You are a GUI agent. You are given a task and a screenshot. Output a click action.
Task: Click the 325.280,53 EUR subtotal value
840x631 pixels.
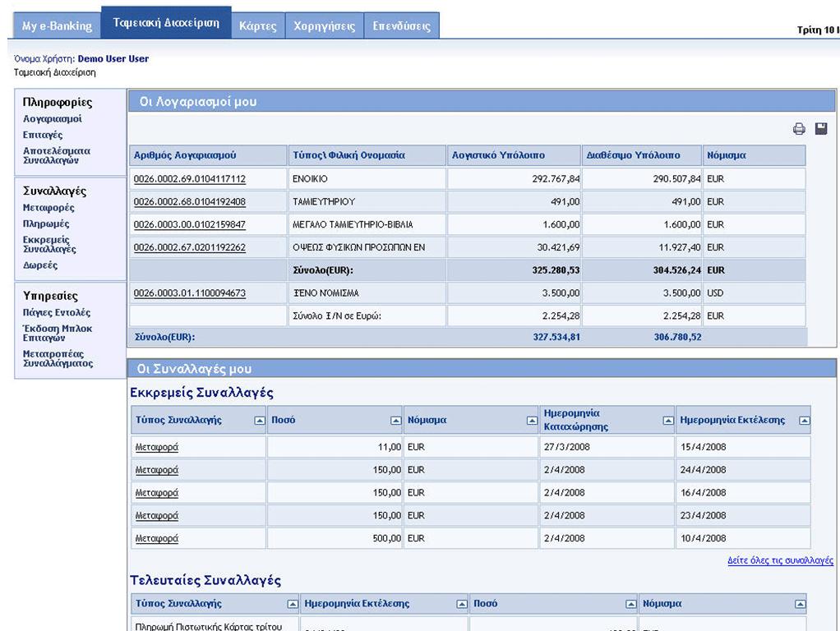556,270
